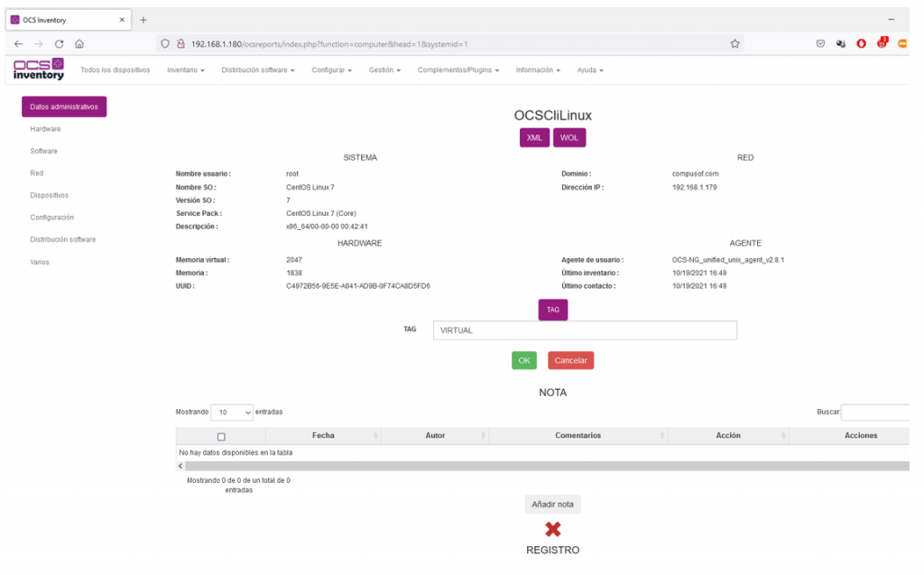This screenshot has width=924, height=575.
Task: Click the Añadir nota button
Action: tap(553, 505)
